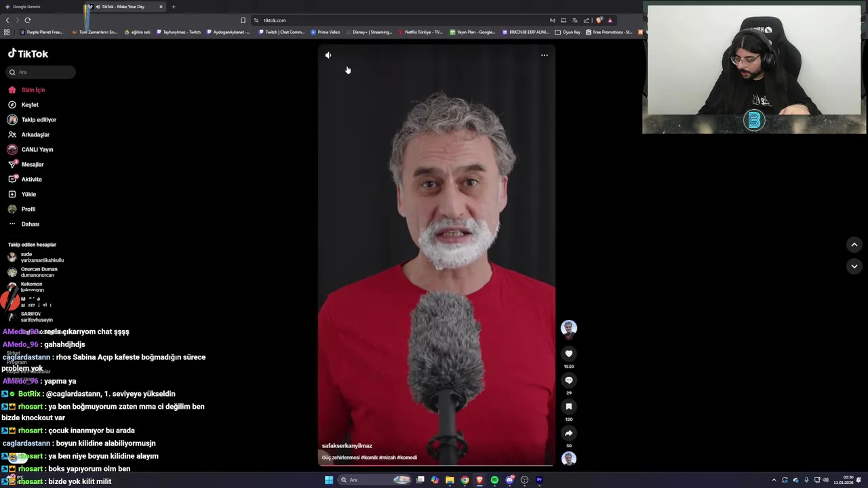
Task: Open followed account sude yarizamanlikahkullu
Action: coord(35,257)
